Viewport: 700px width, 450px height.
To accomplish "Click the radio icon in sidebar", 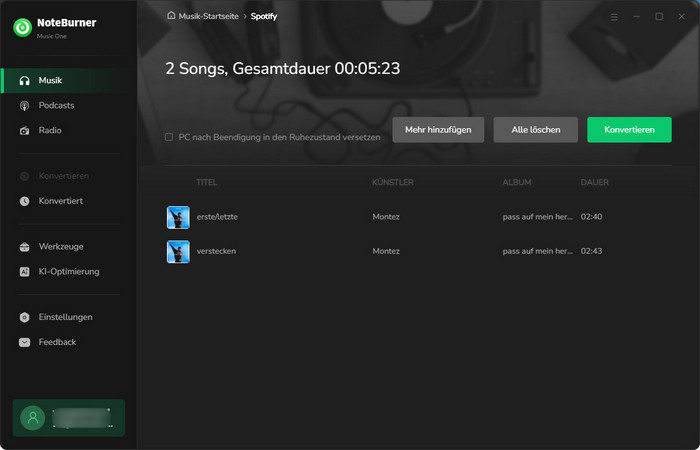I will (x=25, y=131).
